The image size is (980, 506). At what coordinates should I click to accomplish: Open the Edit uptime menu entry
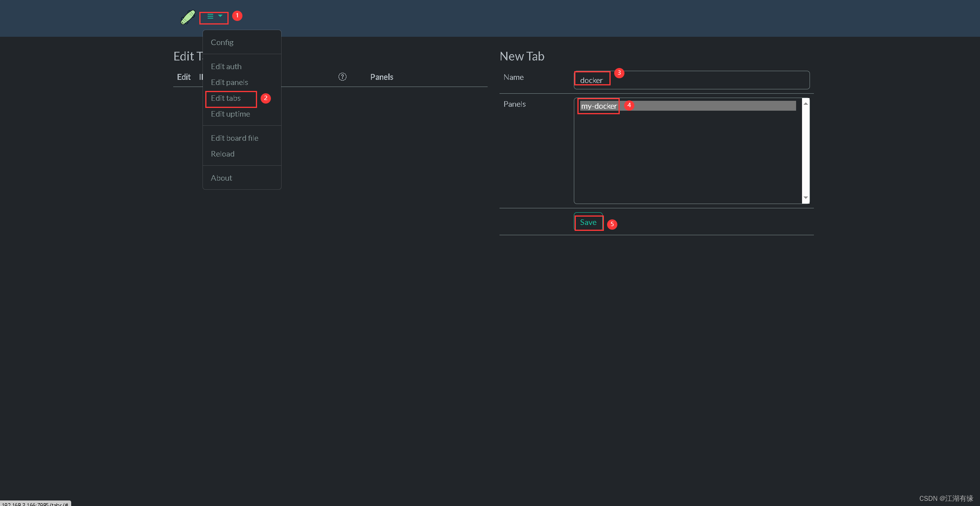[230, 114]
